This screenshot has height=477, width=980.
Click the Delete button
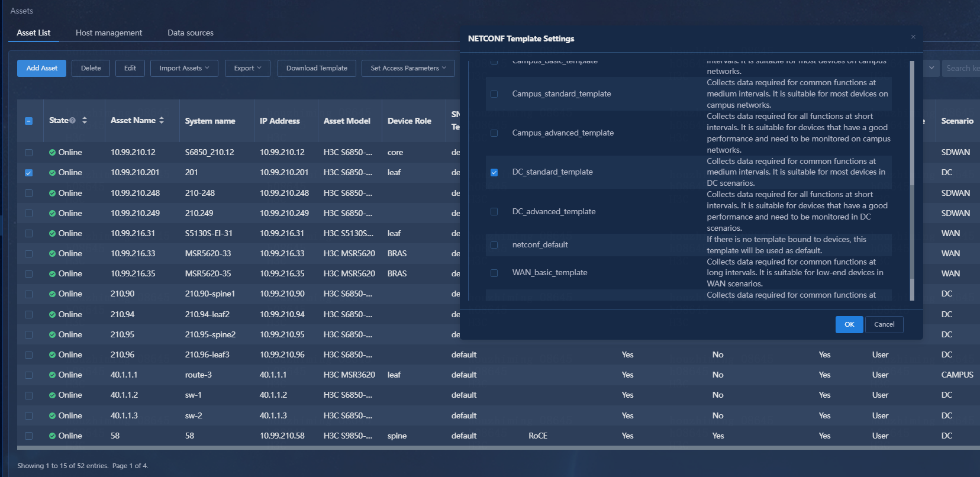91,68
